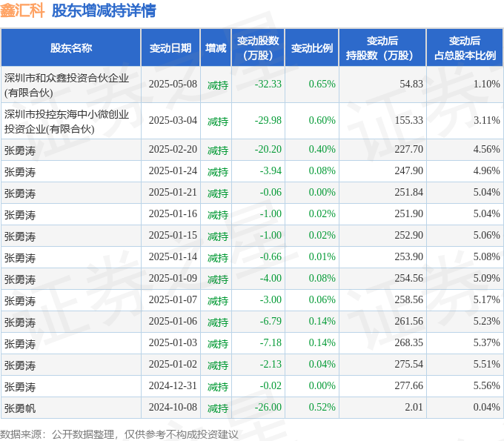Click the change ratio 0.60%
The width and height of the screenshot is (504, 441).
(322, 120)
